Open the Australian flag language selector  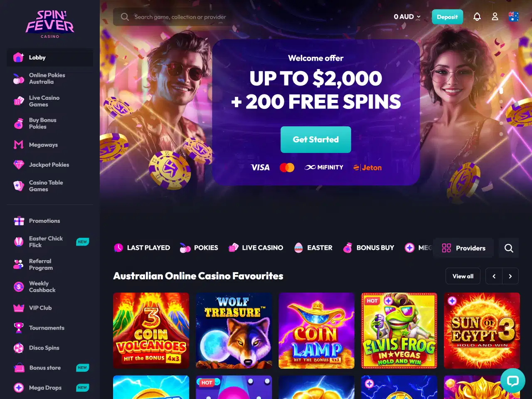[514, 17]
